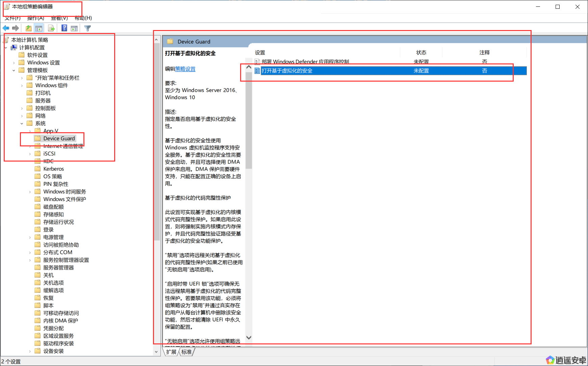
Task: Collapse the 计算机配置 tree node
Action: [x=6, y=48]
